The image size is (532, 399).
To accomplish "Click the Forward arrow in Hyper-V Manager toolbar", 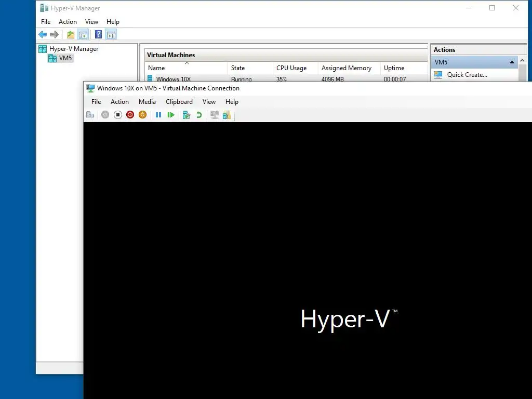I will click(x=54, y=34).
